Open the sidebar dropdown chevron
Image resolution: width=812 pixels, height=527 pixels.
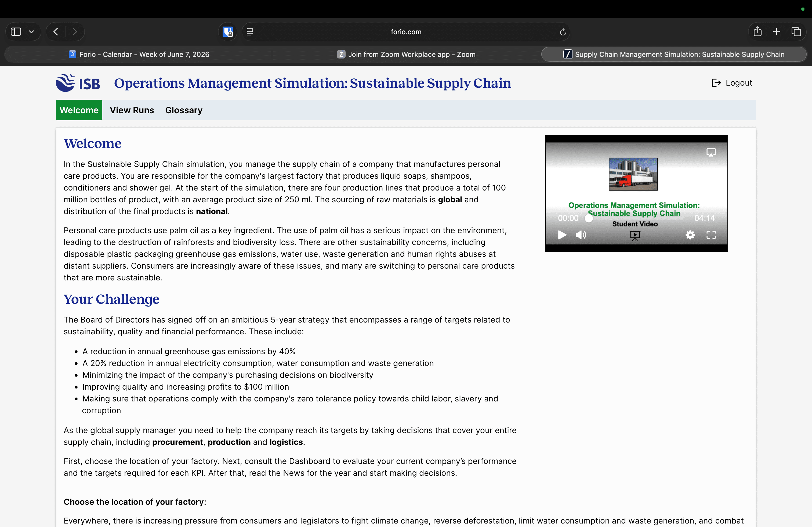[x=31, y=32]
